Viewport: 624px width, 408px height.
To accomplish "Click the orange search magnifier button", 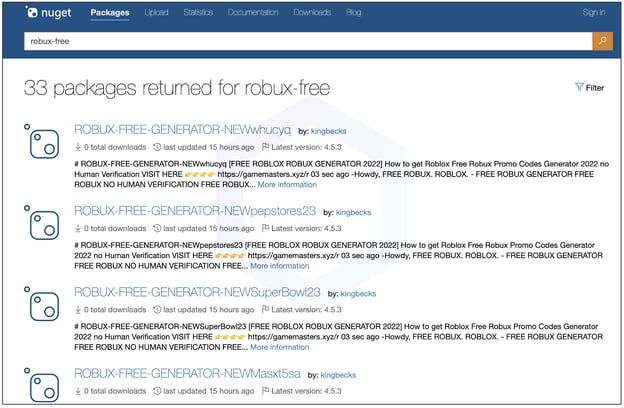I will click(x=602, y=41).
